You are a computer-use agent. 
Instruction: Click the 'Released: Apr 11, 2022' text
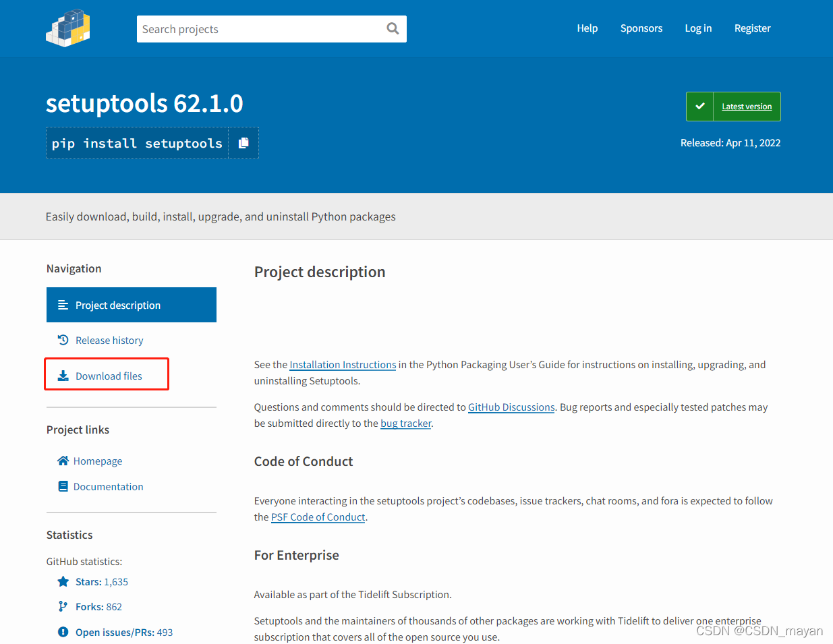(x=730, y=143)
